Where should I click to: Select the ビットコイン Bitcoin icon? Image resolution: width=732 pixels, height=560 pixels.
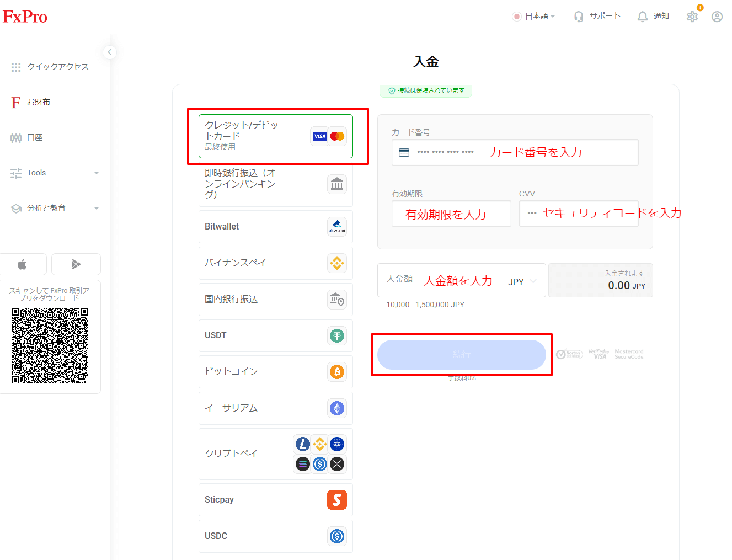point(336,372)
